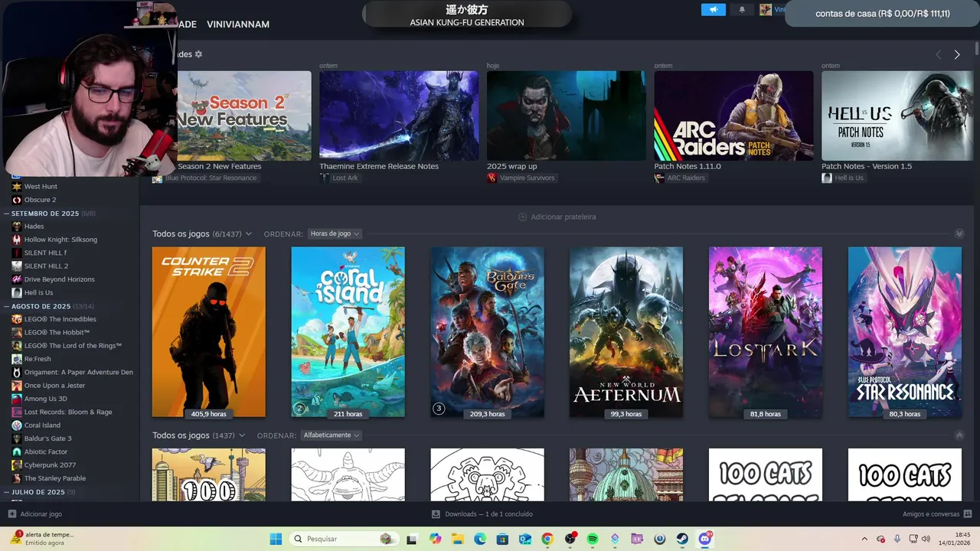This screenshot has width=980, height=551.
Task: Open the user avatar in Steam header
Action: point(766,9)
